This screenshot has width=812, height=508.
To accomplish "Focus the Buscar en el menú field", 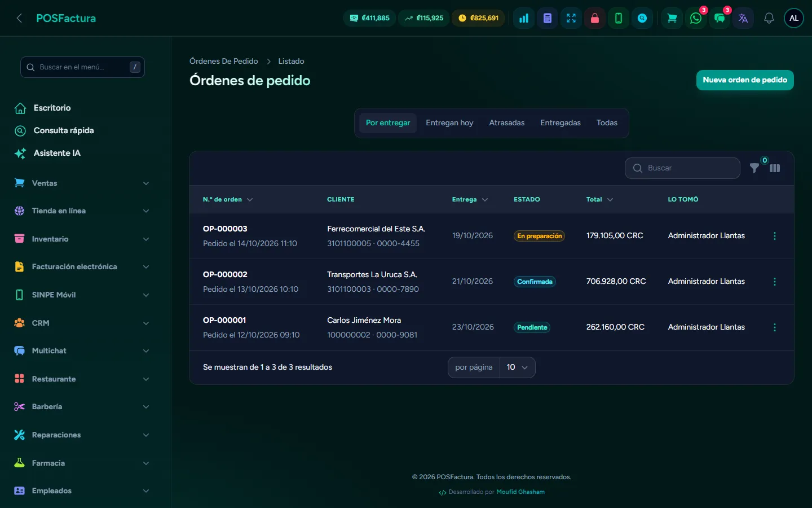I will point(82,67).
